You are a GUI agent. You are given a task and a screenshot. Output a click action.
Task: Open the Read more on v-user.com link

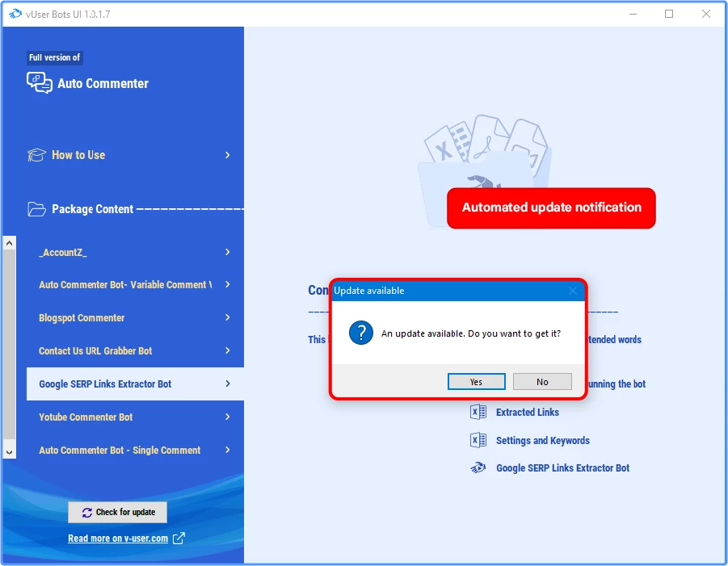pos(118,539)
